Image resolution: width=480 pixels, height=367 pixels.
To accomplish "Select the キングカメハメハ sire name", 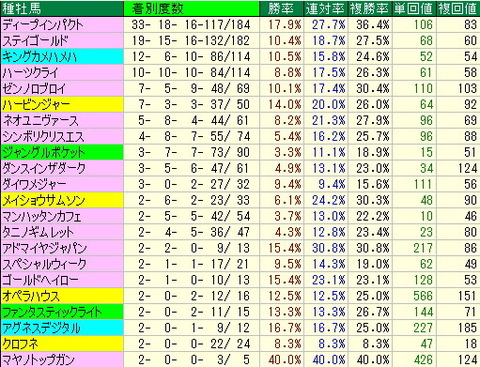I will pyautogui.click(x=39, y=57).
